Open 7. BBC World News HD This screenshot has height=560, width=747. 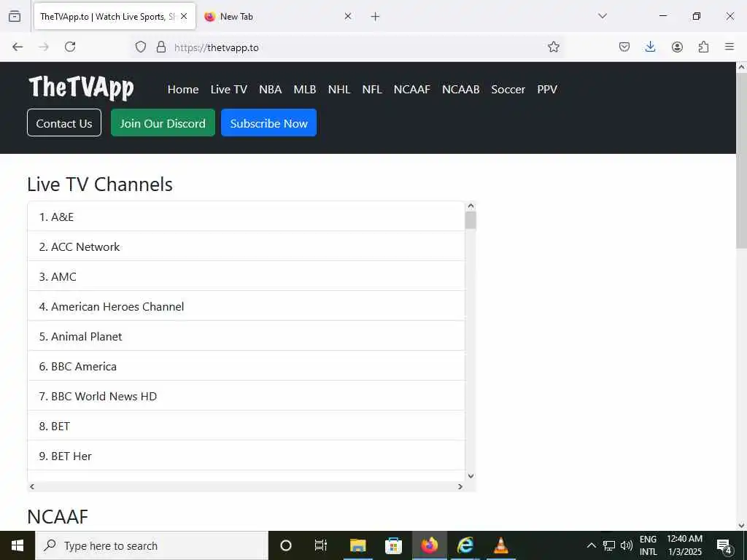pos(247,396)
